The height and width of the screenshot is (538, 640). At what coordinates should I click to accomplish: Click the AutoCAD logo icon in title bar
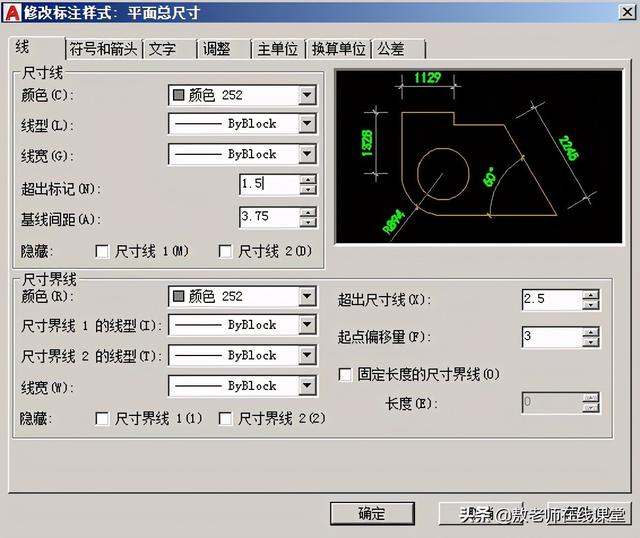point(12,12)
